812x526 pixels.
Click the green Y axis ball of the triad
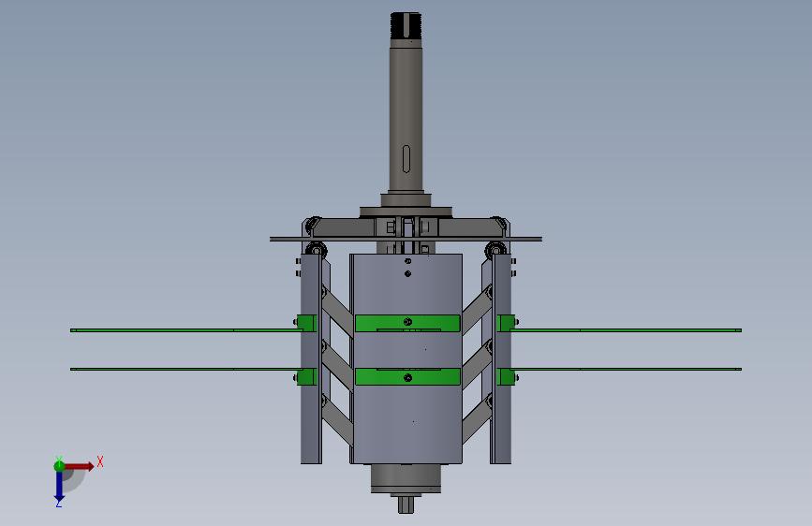(59, 466)
